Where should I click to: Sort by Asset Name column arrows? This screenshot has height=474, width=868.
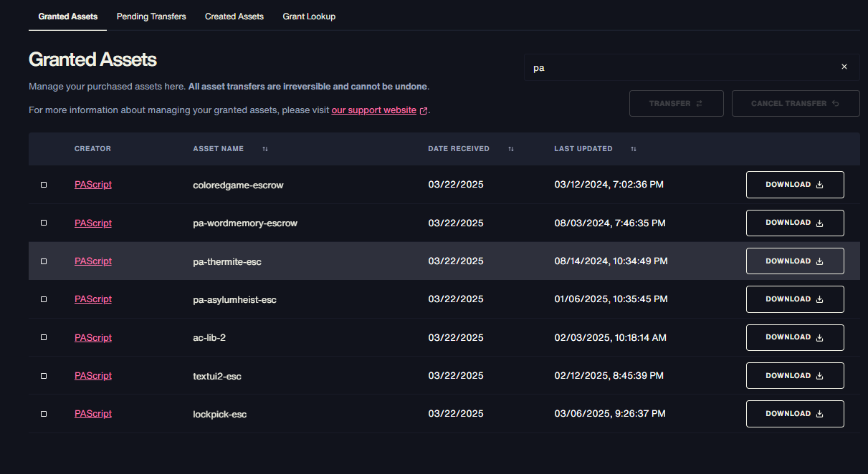(265, 149)
